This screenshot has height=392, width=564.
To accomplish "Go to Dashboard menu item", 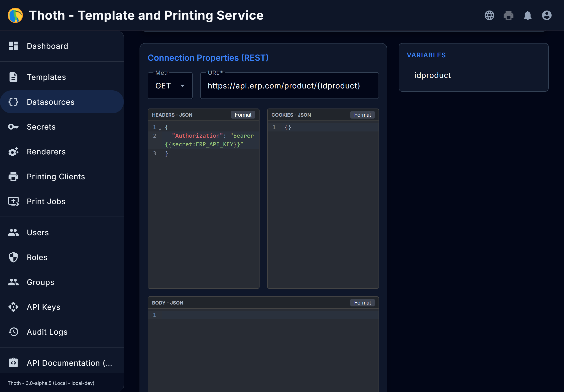I will (62, 46).
